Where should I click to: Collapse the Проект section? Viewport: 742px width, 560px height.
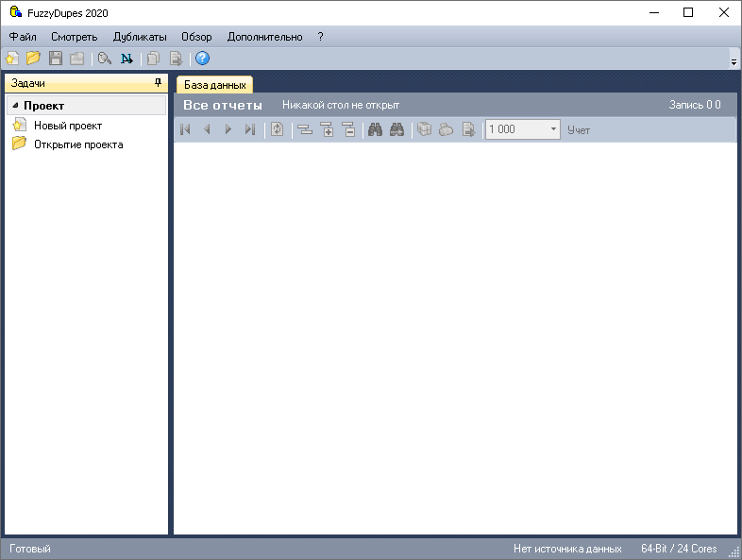point(15,106)
